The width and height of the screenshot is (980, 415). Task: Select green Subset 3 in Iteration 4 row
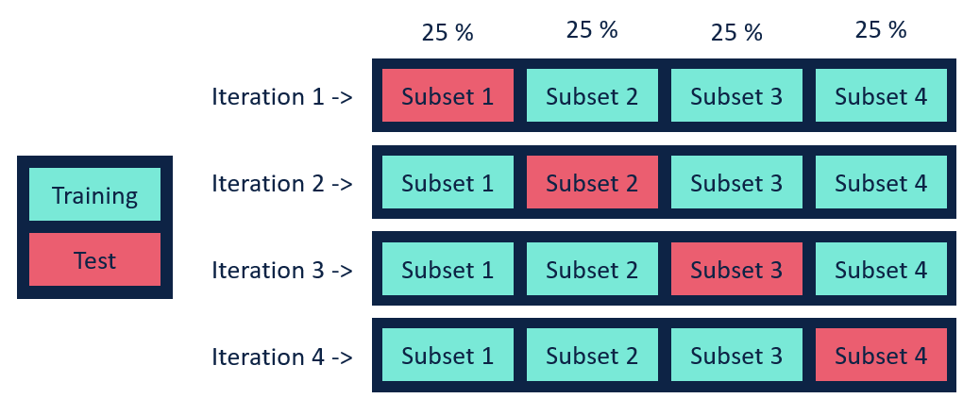[736, 355]
